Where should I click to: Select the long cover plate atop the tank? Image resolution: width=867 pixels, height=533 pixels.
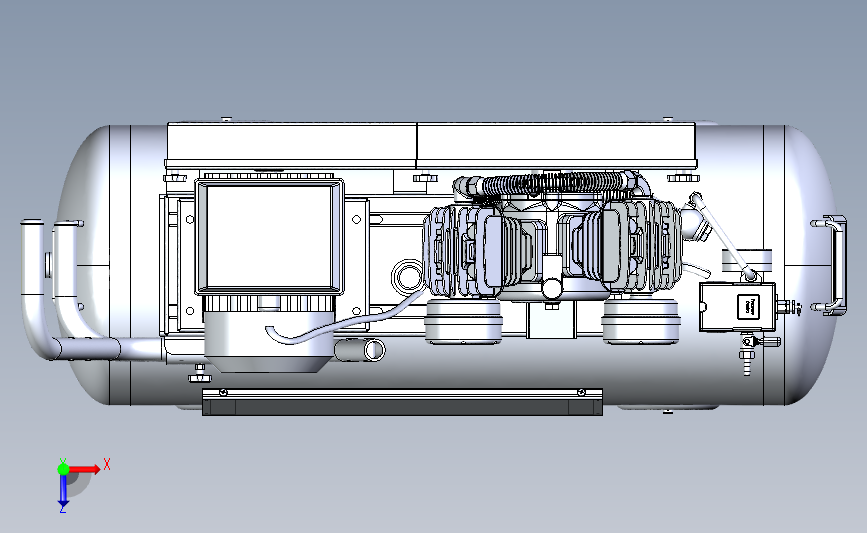(431, 145)
